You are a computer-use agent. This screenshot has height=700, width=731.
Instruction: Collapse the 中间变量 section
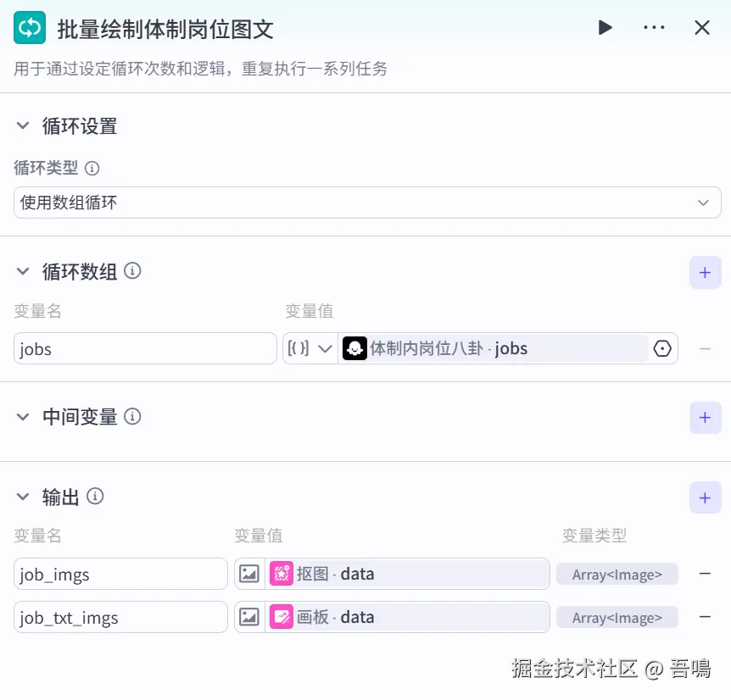coord(23,417)
